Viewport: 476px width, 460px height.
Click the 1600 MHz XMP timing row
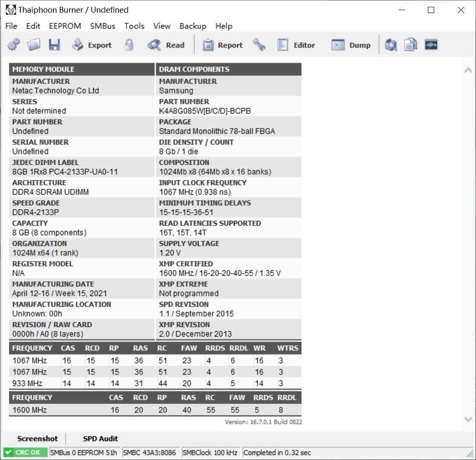pyautogui.click(x=155, y=410)
